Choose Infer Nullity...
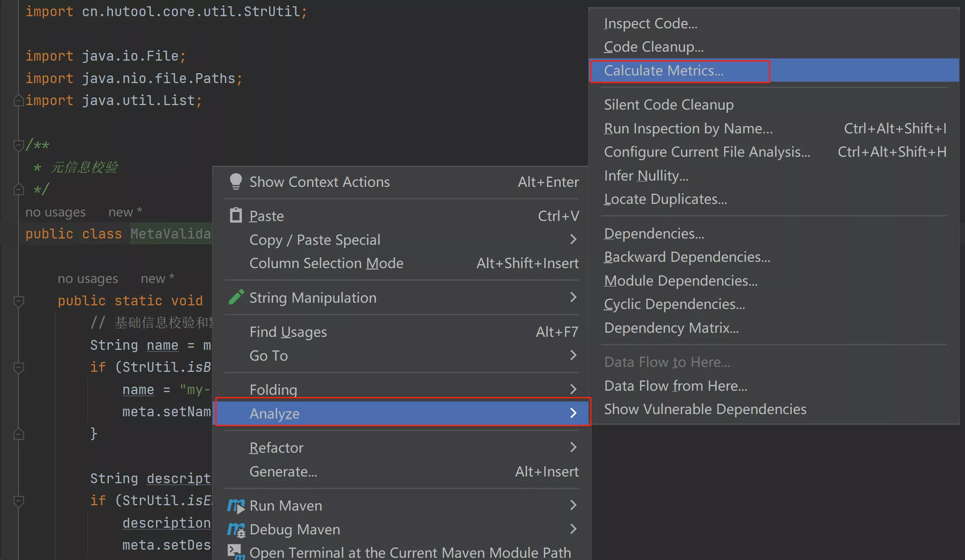 774,176
